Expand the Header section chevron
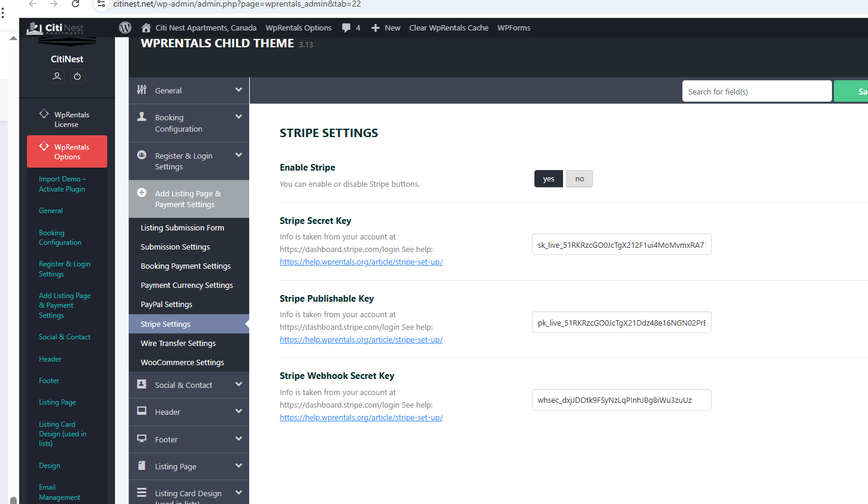Viewport: 868px width, 504px height. click(x=238, y=411)
